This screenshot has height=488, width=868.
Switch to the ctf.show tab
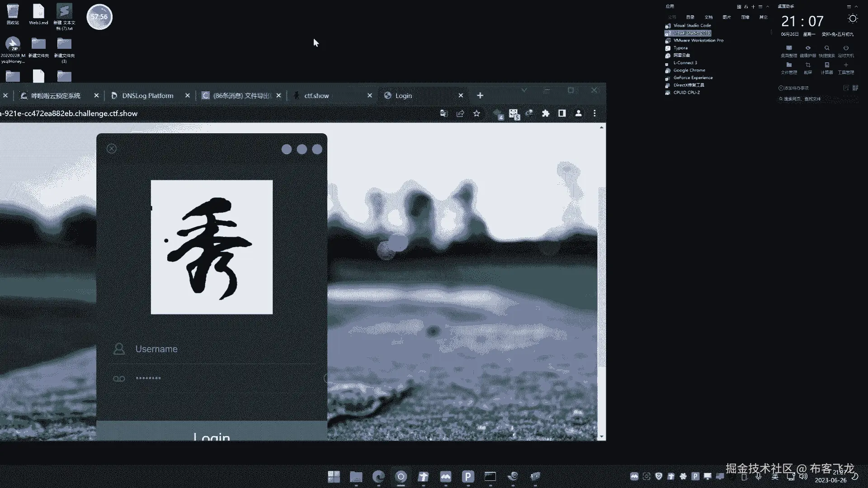click(x=316, y=96)
